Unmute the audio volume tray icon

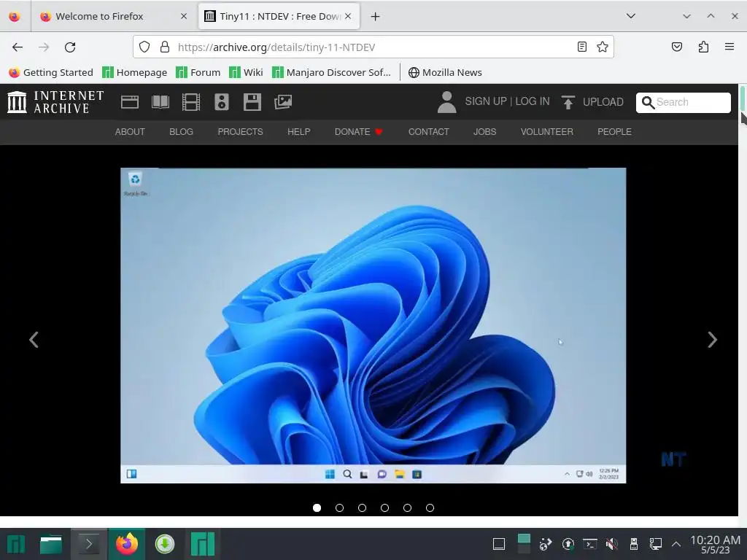612,544
